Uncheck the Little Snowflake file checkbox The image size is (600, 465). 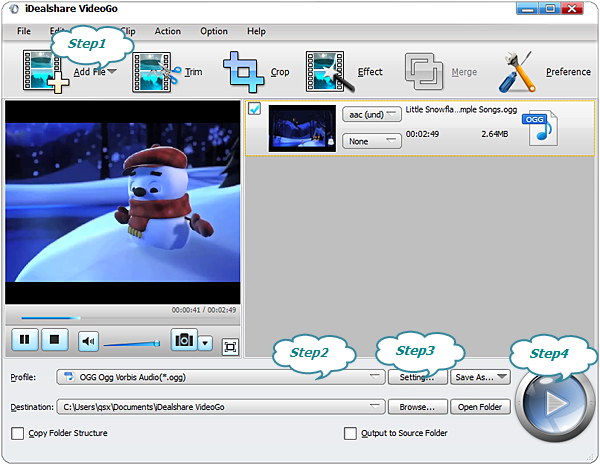pyautogui.click(x=254, y=109)
